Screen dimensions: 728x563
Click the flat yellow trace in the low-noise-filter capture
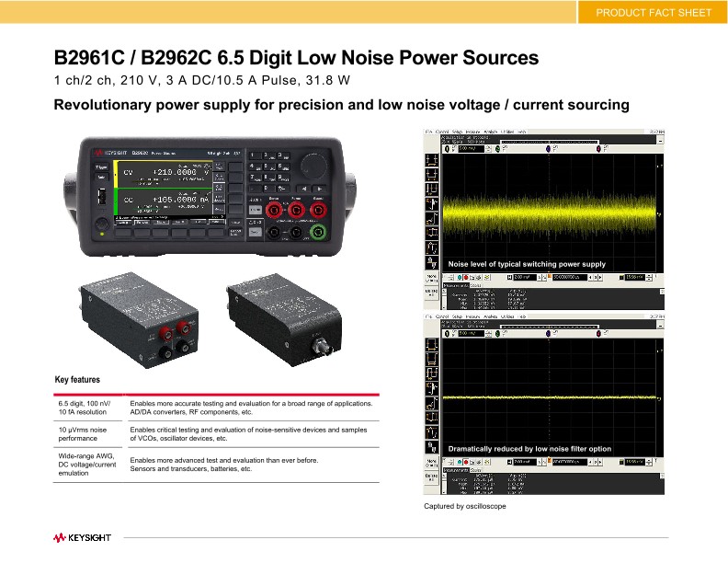tap(550, 397)
